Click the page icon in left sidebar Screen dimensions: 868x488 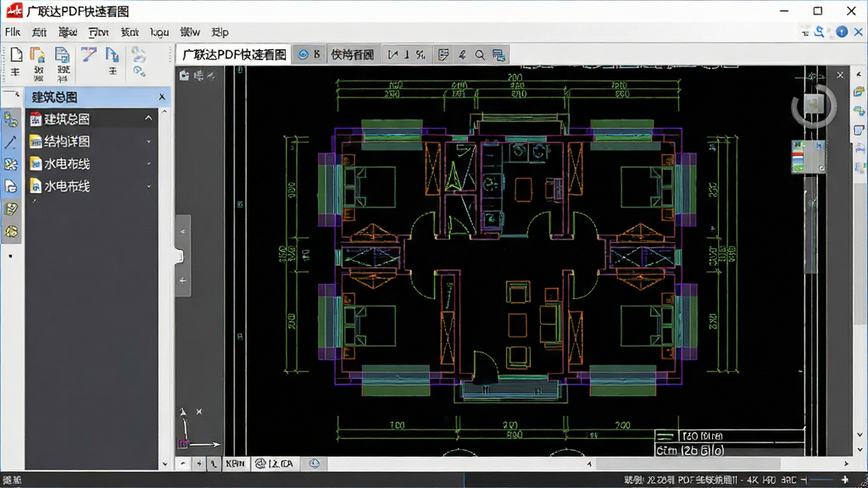point(11,187)
